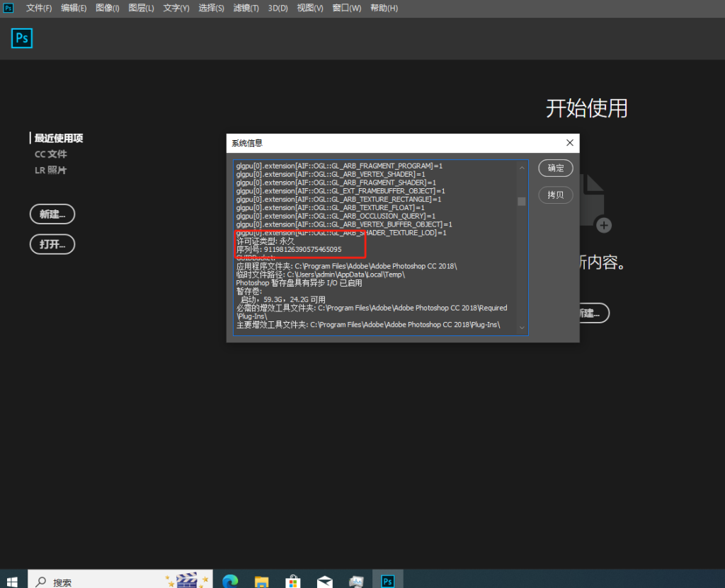Click the 许可证类型: 永久 line

coord(266,241)
